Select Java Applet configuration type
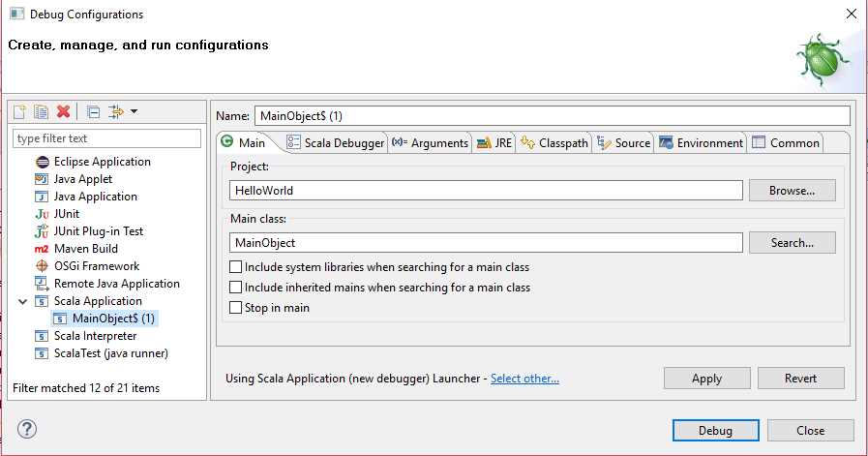Viewport: 868px width, 456px height. [83, 179]
